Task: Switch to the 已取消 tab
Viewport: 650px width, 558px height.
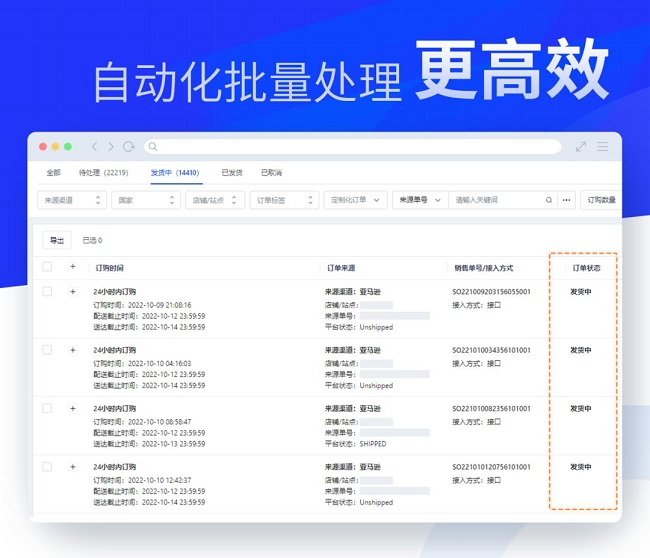Action: coord(272,172)
